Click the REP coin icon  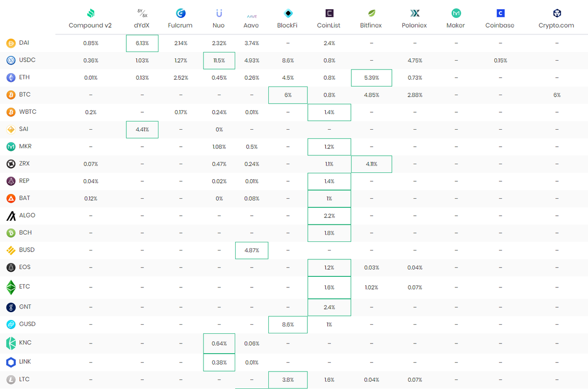(x=11, y=181)
